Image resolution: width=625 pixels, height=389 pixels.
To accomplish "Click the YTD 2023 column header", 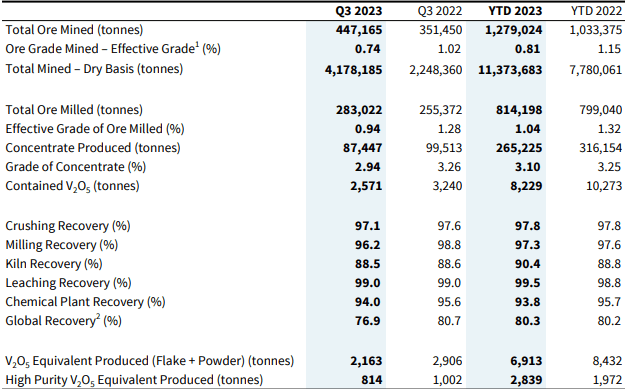I will [x=515, y=11].
